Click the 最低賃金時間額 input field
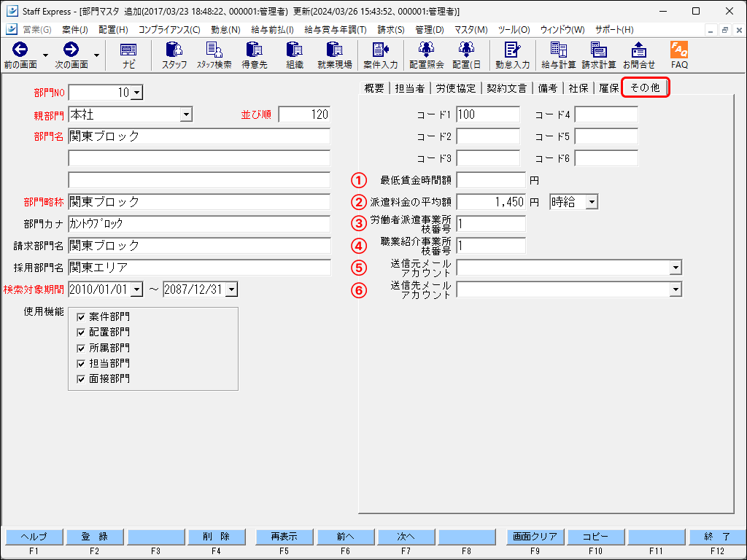747x560 pixels. pyautogui.click(x=491, y=180)
